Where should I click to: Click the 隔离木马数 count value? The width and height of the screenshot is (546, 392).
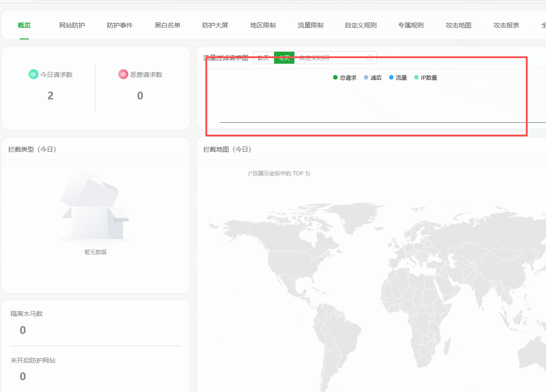23,330
